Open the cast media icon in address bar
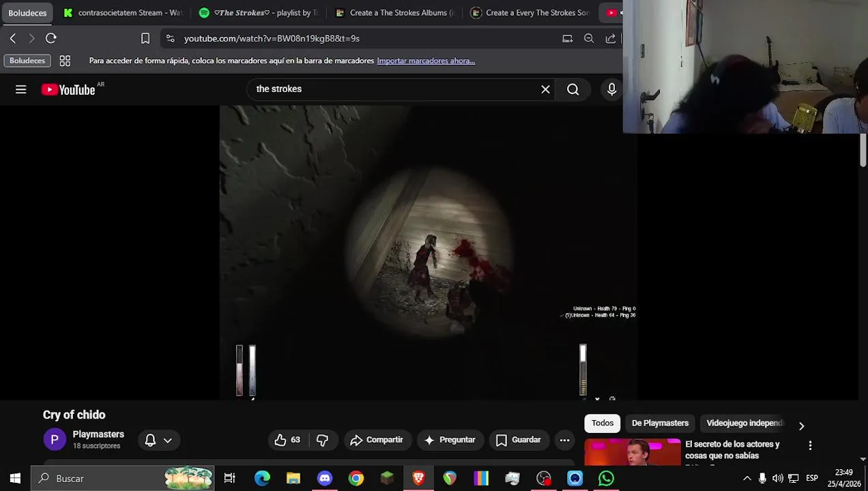 (567, 38)
